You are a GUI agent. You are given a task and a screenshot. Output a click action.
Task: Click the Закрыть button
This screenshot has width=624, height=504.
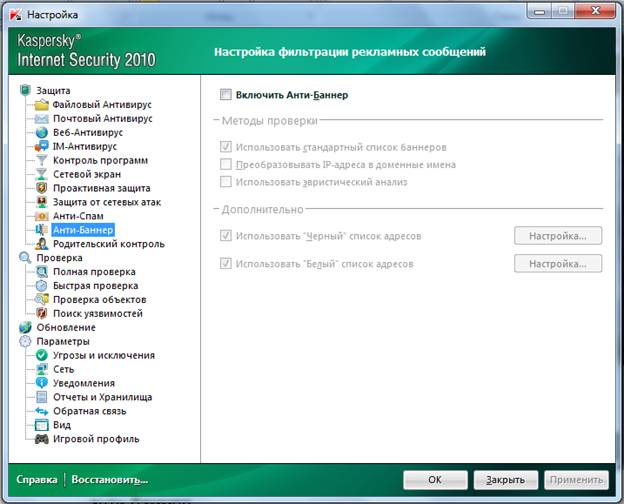tap(505, 480)
